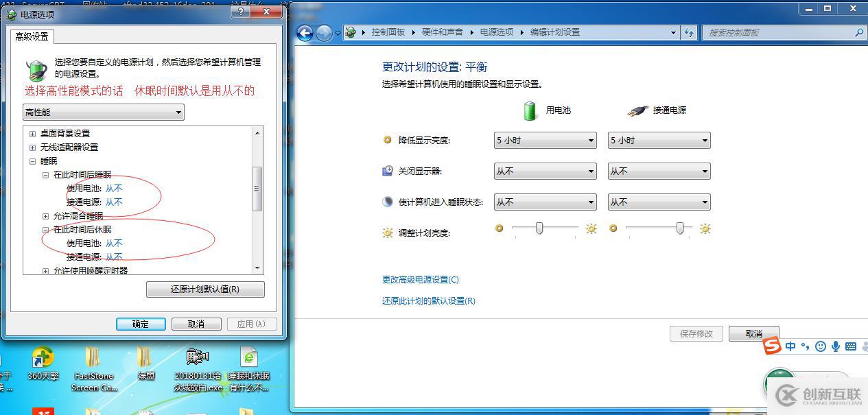Select the microphone icon on the Sogou bar
868x415 pixels.
pos(835,346)
